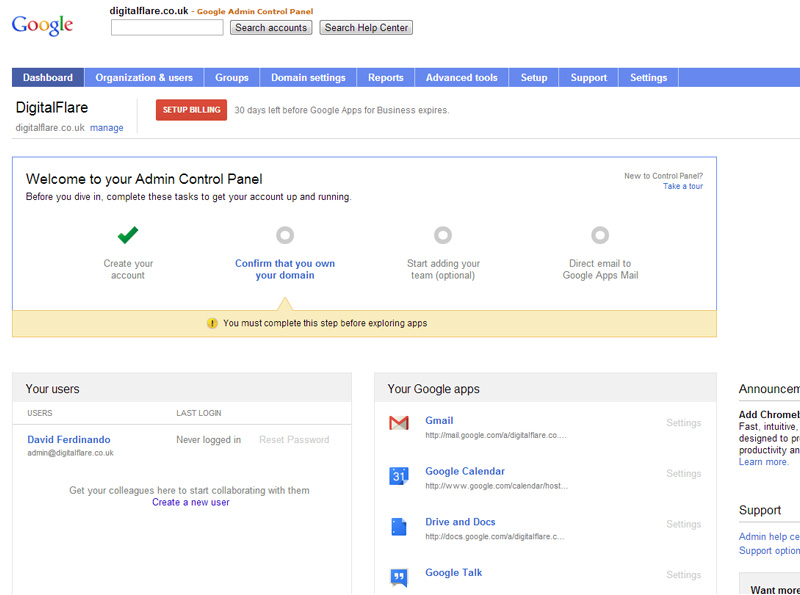Open the Google Calendar app link

pyautogui.click(x=465, y=471)
